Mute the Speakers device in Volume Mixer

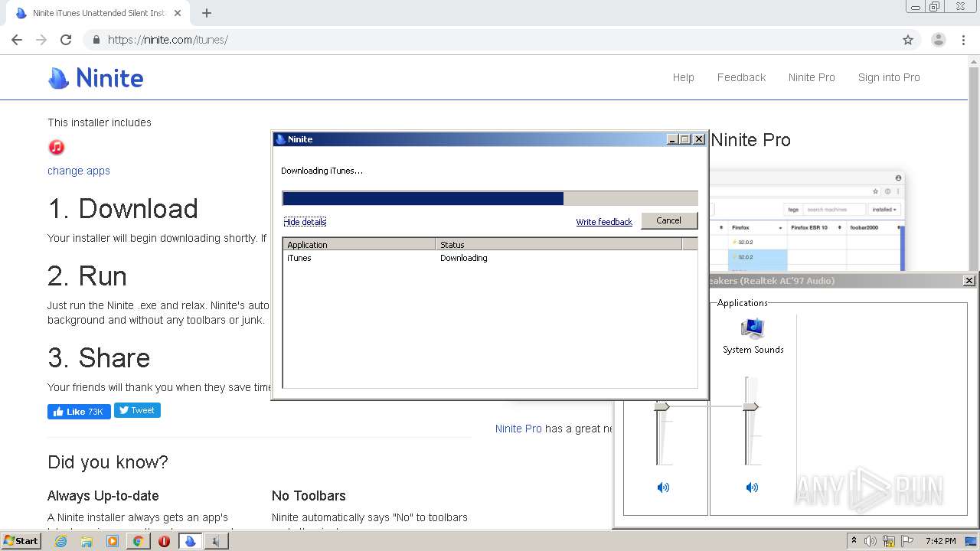[x=663, y=487]
